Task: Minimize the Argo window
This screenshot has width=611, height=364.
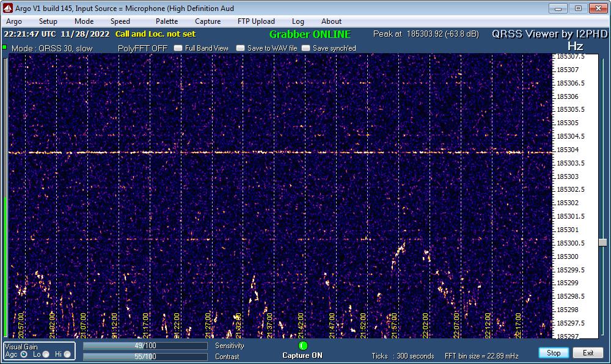Action: pos(558,8)
